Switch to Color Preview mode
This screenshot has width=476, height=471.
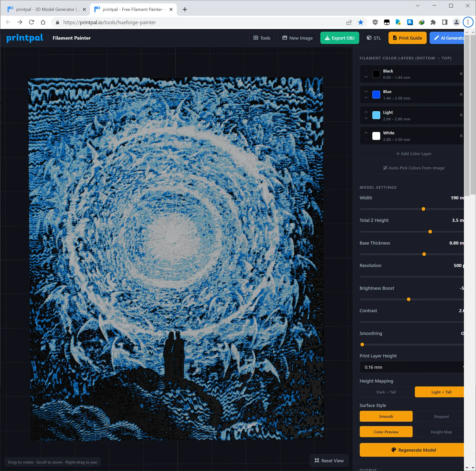coord(386,432)
